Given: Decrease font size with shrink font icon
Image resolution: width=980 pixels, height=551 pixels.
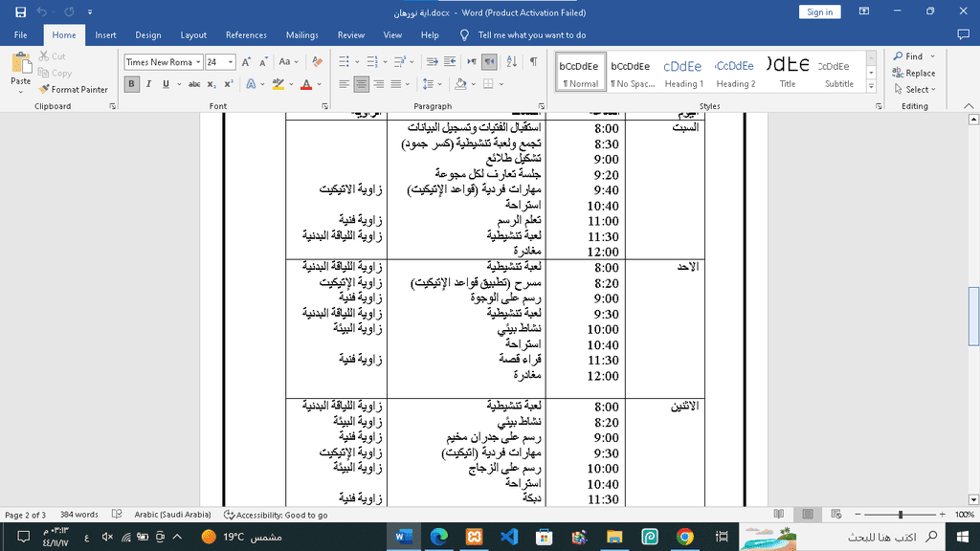Looking at the screenshot, I should pyautogui.click(x=263, y=62).
